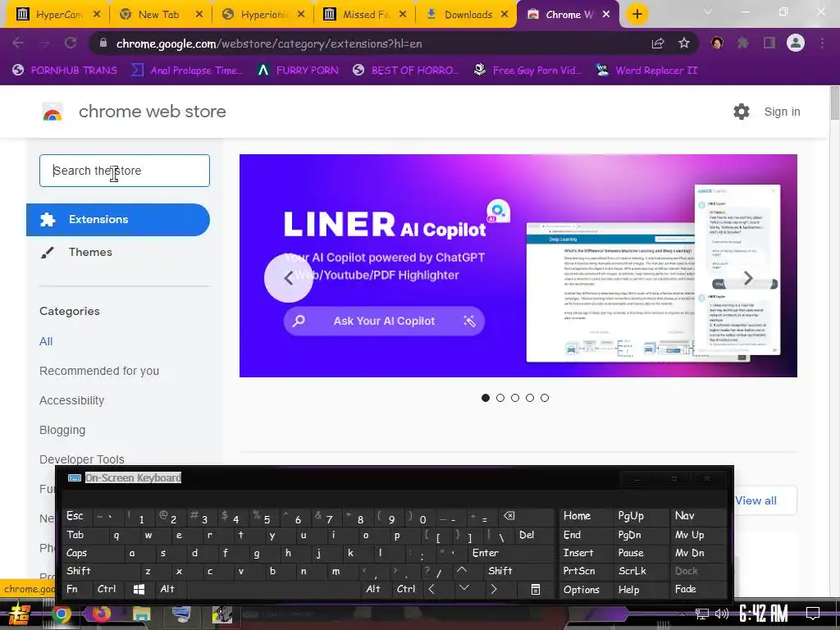
Task: Open Chrome from the taskbar
Action: 61,614
